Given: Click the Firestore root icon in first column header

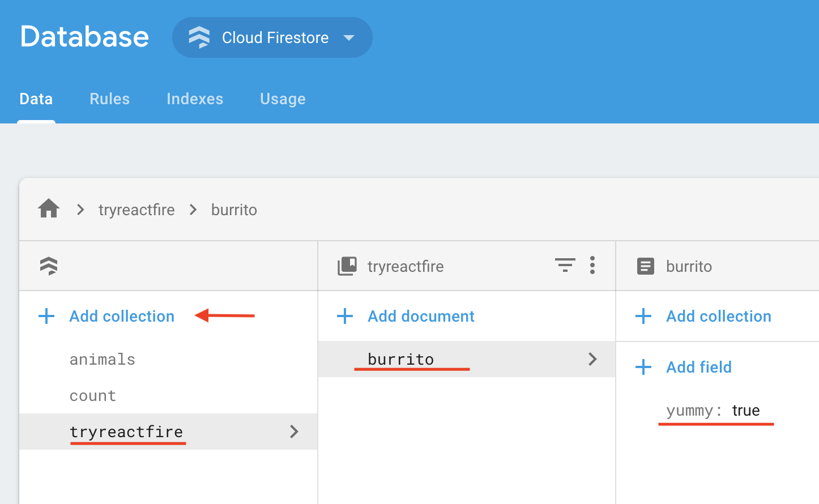Looking at the screenshot, I should pyautogui.click(x=49, y=266).
